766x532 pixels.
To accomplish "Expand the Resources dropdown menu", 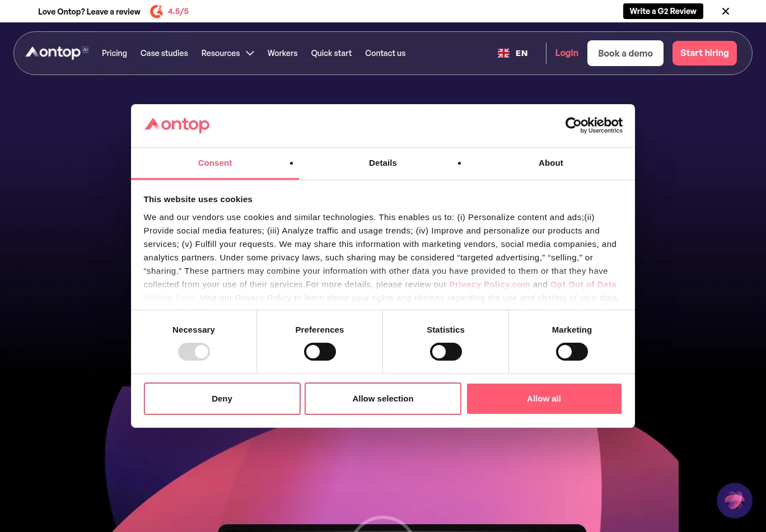I will pyautogui.click(x=227, y=53).
